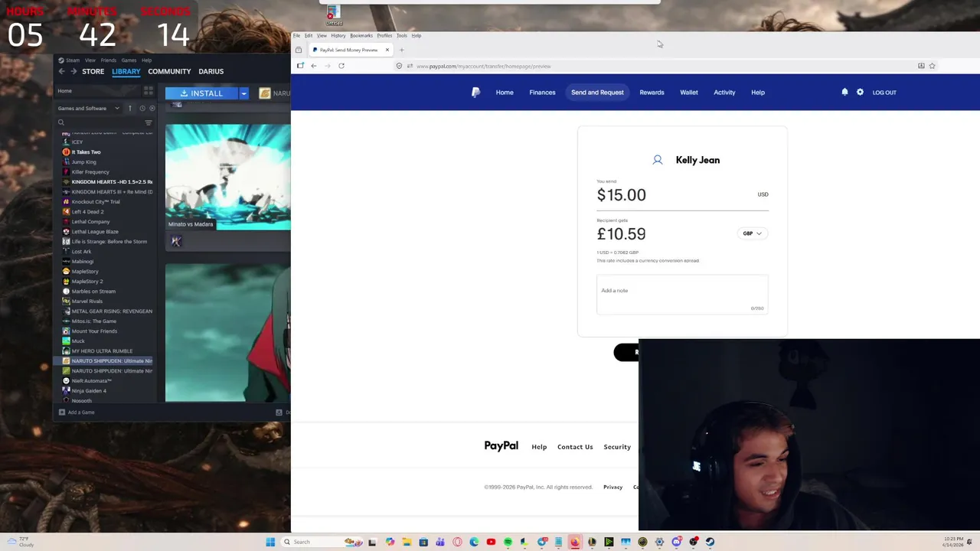The width and height of the screenshot is (980, 551).
Task: Open Firefox Tools menu
Action: 402,35
